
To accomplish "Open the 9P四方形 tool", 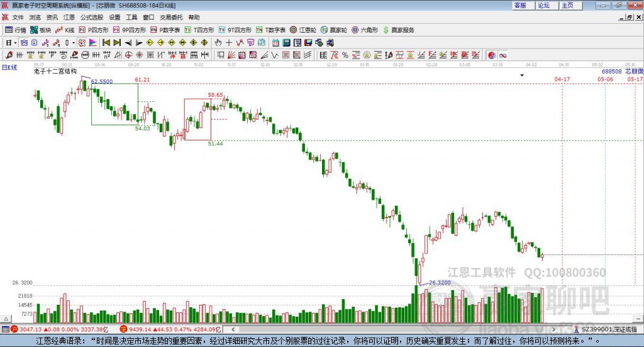I will click(130, 30).
